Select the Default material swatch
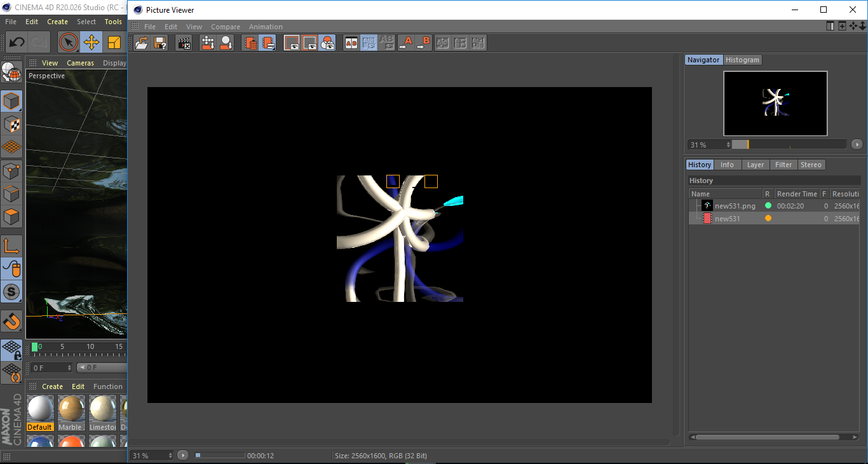This screenshot has height=464, width=868. [40, 413]
